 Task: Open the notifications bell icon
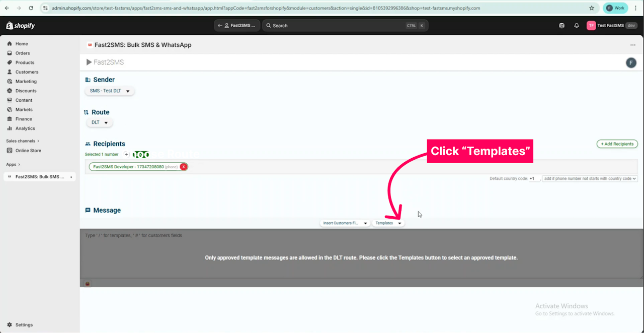(577, 26)
